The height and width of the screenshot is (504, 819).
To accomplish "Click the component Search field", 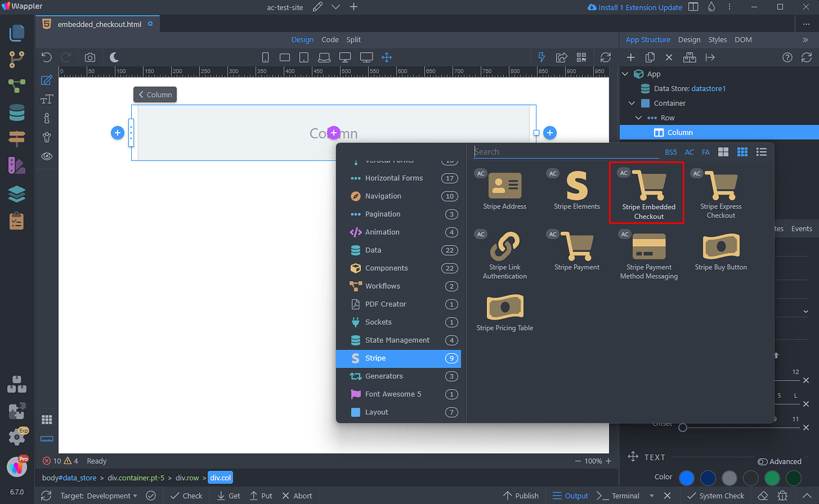I will coord(566,152).
